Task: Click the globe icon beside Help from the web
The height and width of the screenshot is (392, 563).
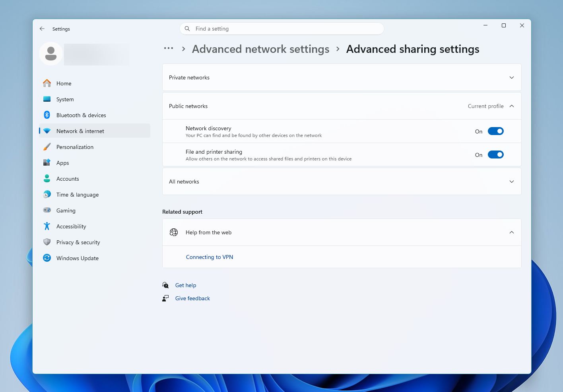Action: pos(174,232)
